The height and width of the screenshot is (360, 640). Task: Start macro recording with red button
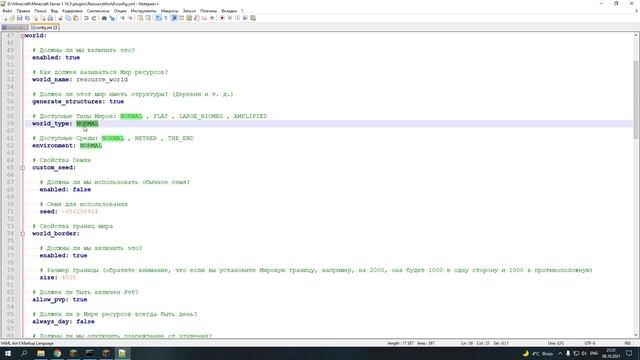222,18
